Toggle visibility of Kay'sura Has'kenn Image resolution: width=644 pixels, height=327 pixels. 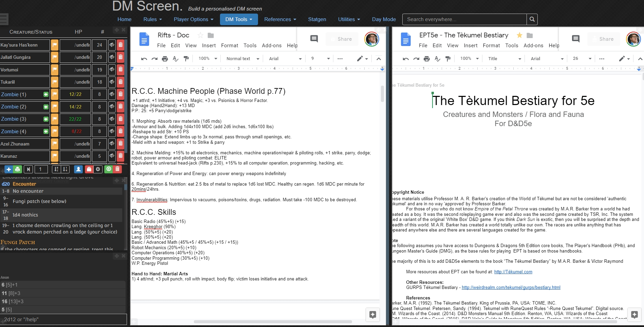(112, 45)
